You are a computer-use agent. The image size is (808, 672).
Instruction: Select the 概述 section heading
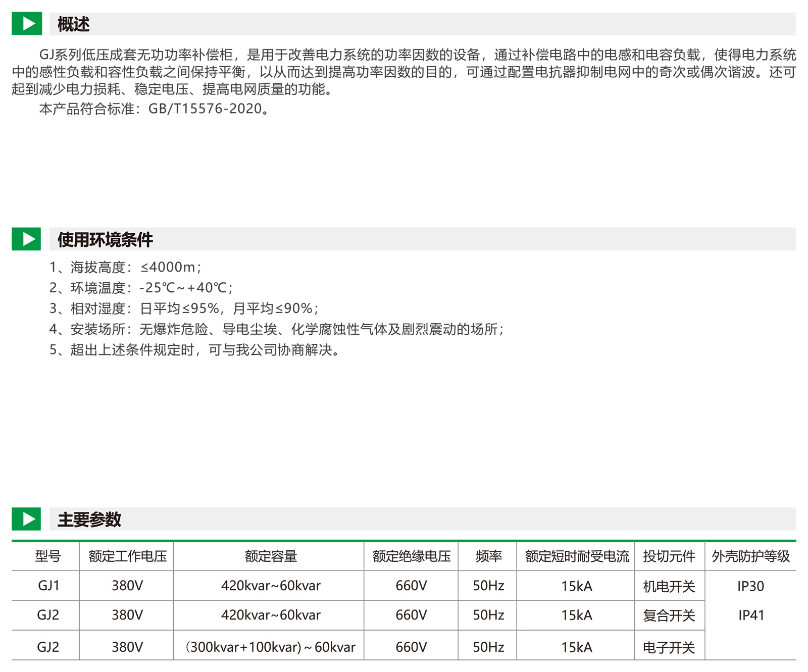[x=74, y=24]
